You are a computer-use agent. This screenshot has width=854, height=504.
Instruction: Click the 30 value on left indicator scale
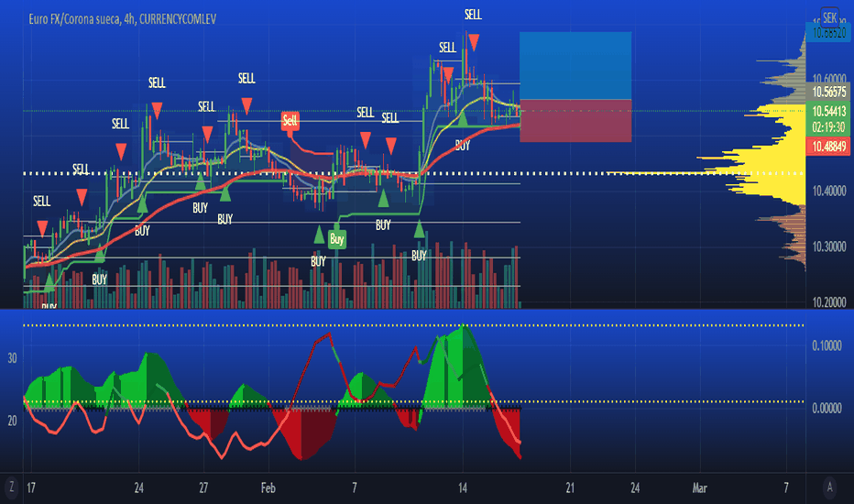[x=12, y=358]
